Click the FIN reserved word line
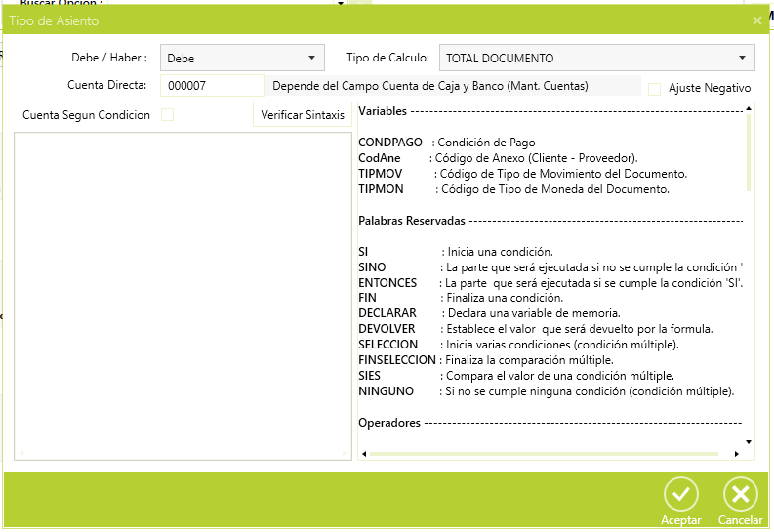The width and height of the screenshot is (774, 532). [x=461, y=298]
